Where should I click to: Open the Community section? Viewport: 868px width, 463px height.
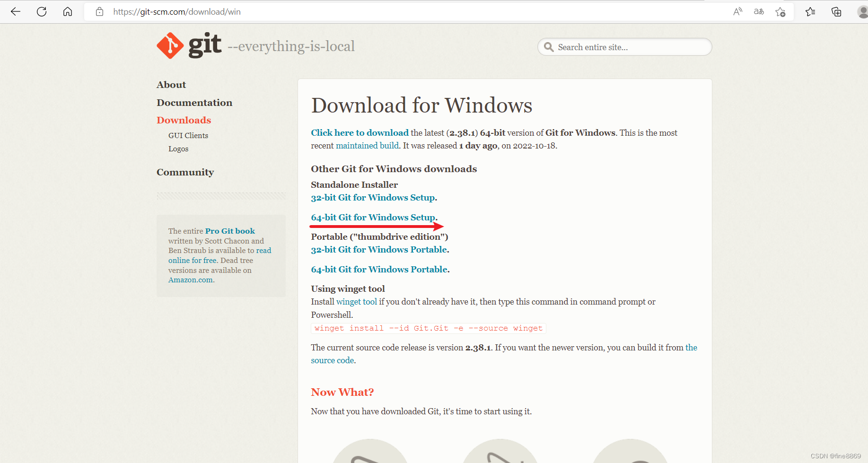(x=185, y=172)
